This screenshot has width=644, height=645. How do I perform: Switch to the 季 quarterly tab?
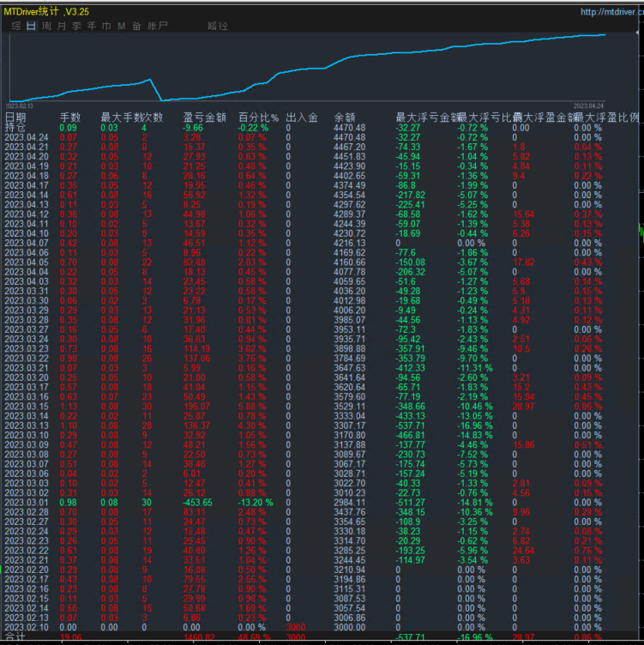[x=76, y=26]
